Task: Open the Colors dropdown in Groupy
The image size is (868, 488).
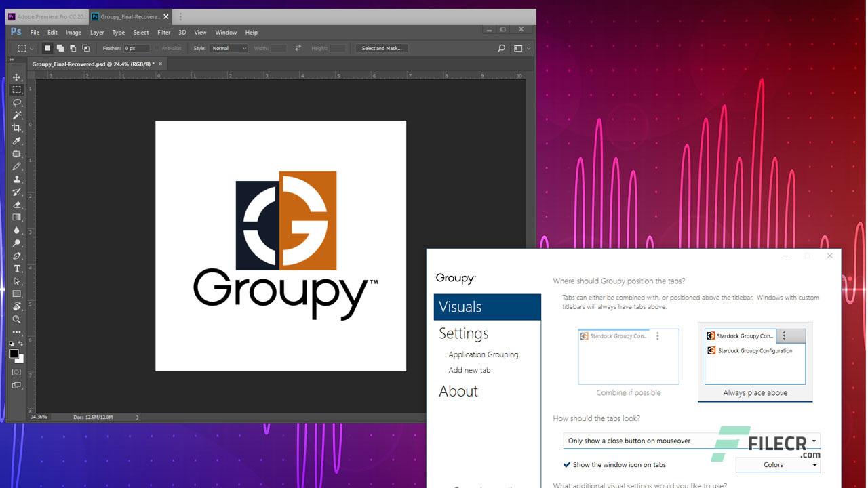Action: tap(778, 465)
